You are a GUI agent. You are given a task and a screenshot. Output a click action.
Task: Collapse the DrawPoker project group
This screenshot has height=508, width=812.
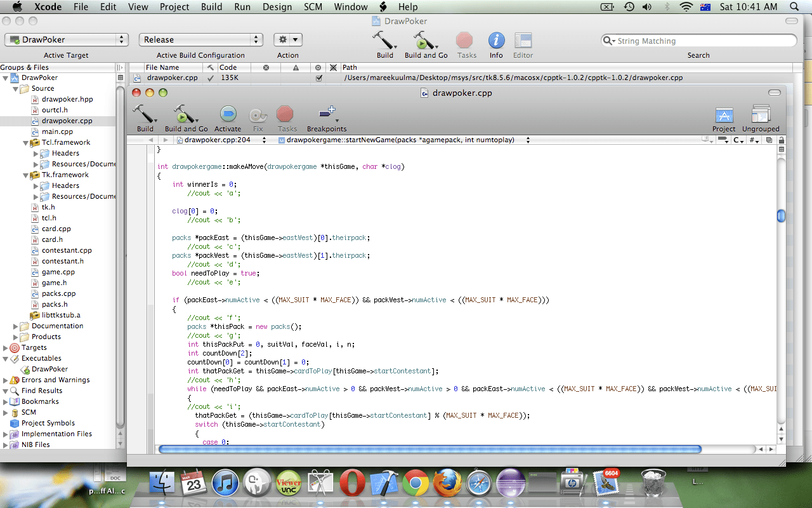[6, 78]
